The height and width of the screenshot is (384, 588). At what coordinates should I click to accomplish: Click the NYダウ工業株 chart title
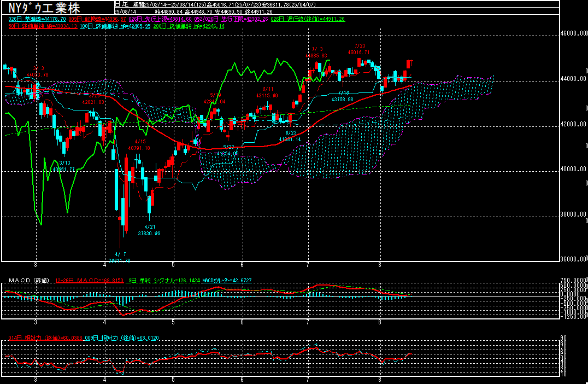coord(44,8)
